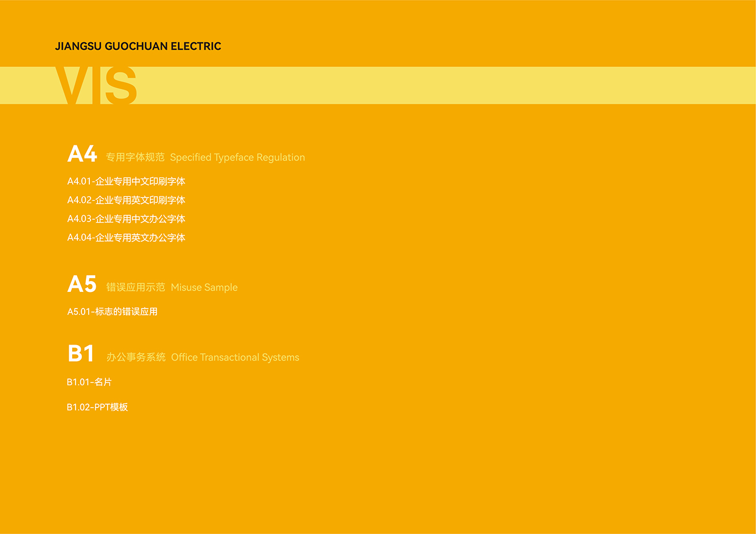Click the 专用字体规范 section heading
Screen dimensions: 756x534
coord(135,157)
